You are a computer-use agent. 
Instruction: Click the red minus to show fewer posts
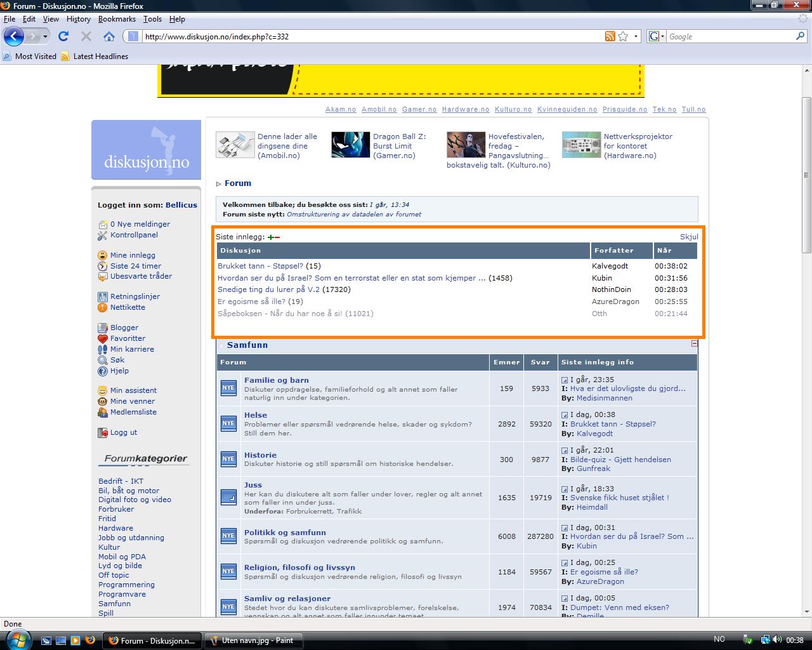(277, 237)
